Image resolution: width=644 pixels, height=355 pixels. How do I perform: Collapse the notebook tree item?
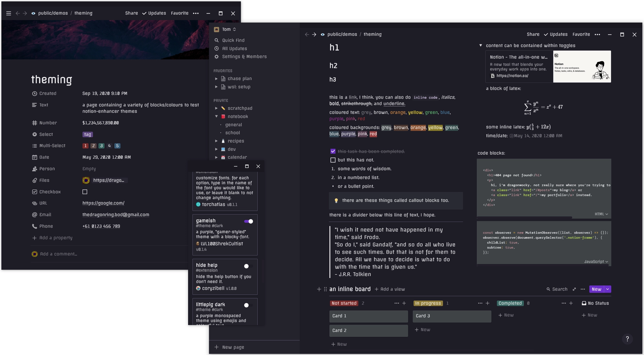[x=216, y=116]
